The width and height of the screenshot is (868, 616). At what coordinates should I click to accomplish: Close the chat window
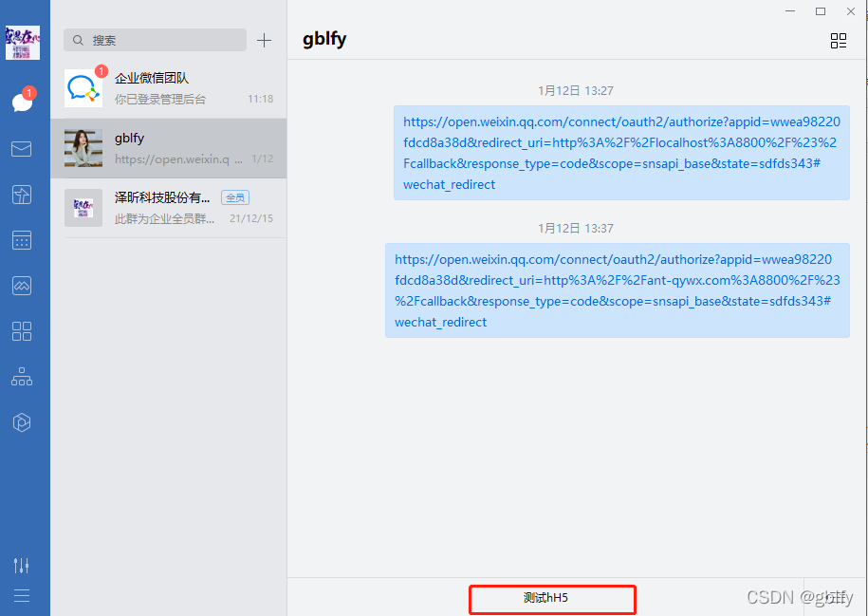pyautogui.click(x=851, y=11)
